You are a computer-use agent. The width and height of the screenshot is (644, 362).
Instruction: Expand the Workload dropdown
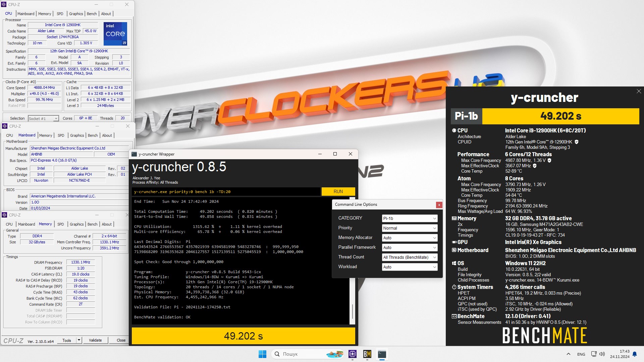410,267
